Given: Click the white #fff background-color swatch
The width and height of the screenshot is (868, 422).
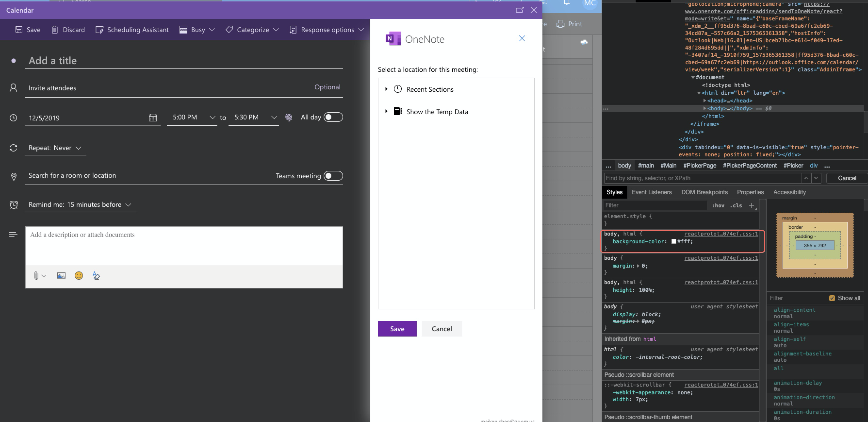Looking at the screenshot, I should coord(674,242).
